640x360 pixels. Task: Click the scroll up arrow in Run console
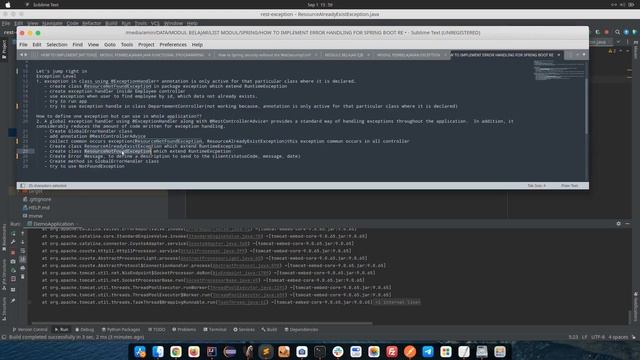tap(22, 233)
